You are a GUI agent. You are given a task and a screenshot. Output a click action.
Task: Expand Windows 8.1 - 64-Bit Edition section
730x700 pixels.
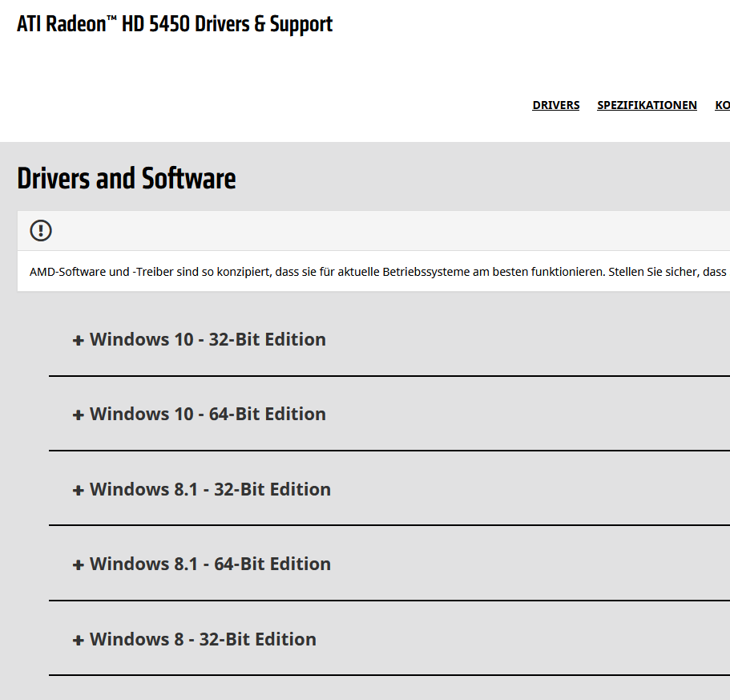pos(202,564)
